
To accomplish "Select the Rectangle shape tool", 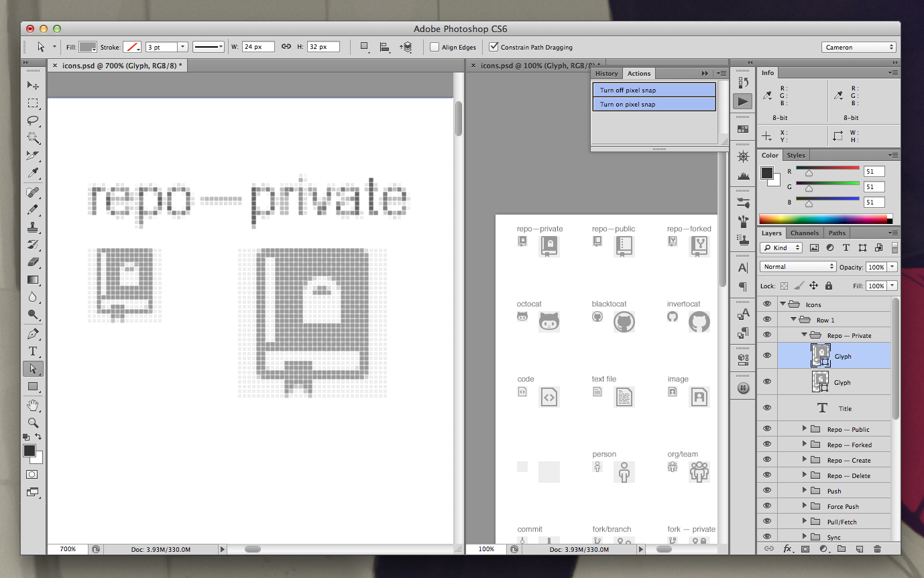I will coord(32,387).
